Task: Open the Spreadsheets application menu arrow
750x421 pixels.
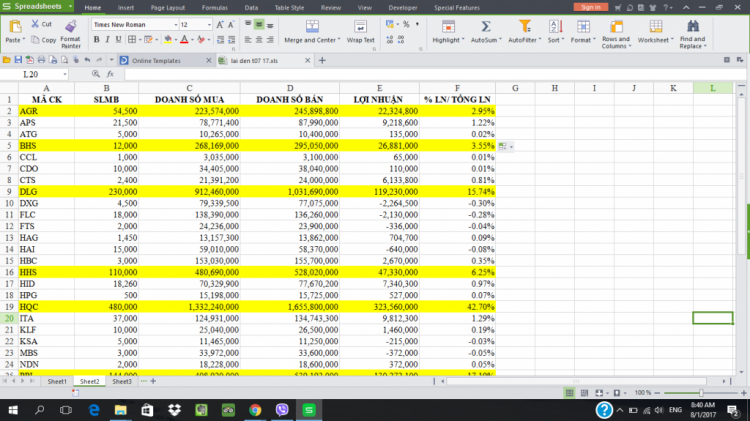Action: (x=70, y=7)
